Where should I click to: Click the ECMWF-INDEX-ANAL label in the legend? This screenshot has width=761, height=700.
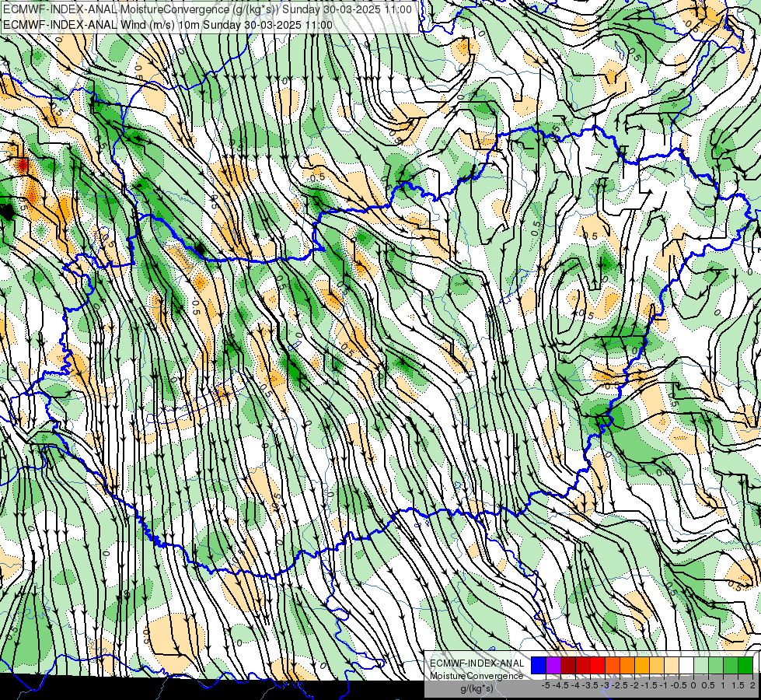pos(477,663)
